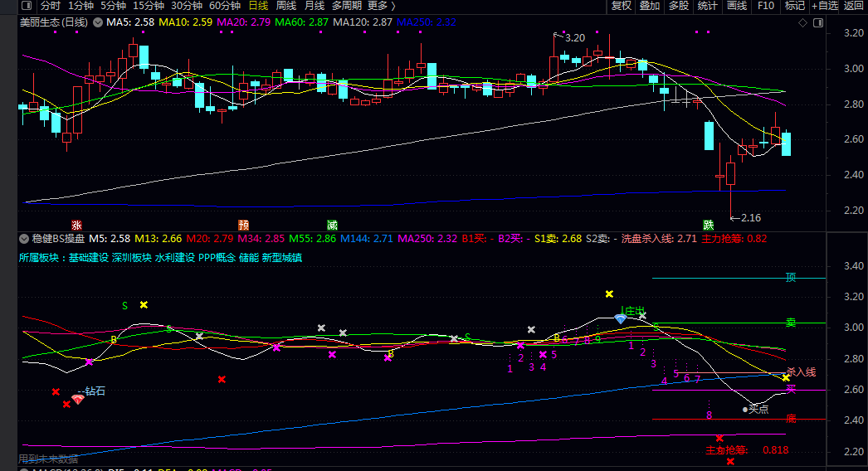Expand the MA indicator dropdown beside 美丽生态
The height and width of the screenshot is (471, 868).
coord(97,22)
